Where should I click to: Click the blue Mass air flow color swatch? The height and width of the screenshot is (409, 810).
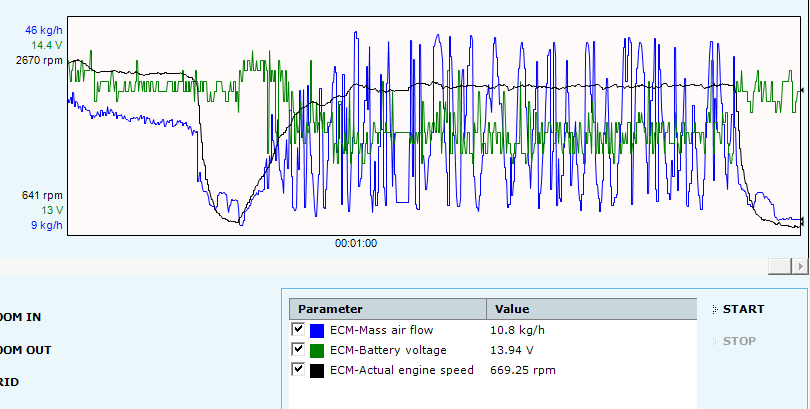coord(317,330)
